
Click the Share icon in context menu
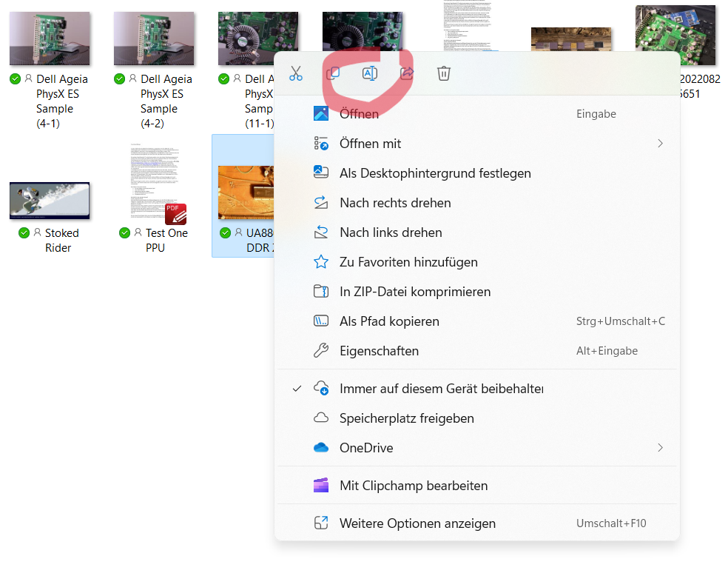coord(407,73)
